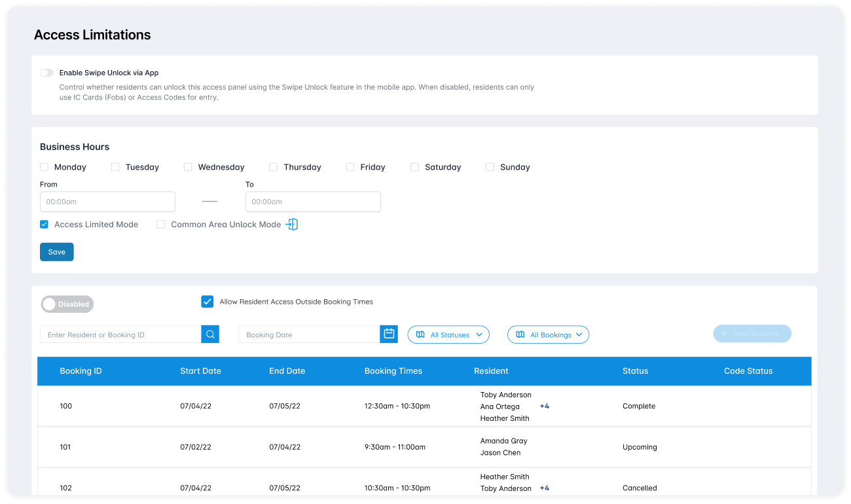Uncheck Allow Resident Access Outside Booking Times

[207, 302]
